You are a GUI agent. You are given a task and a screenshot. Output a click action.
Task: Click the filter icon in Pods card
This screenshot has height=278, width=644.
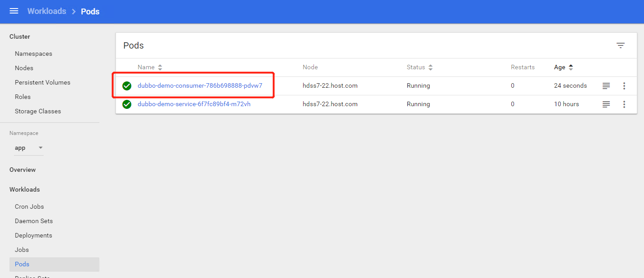pos(621,45)
